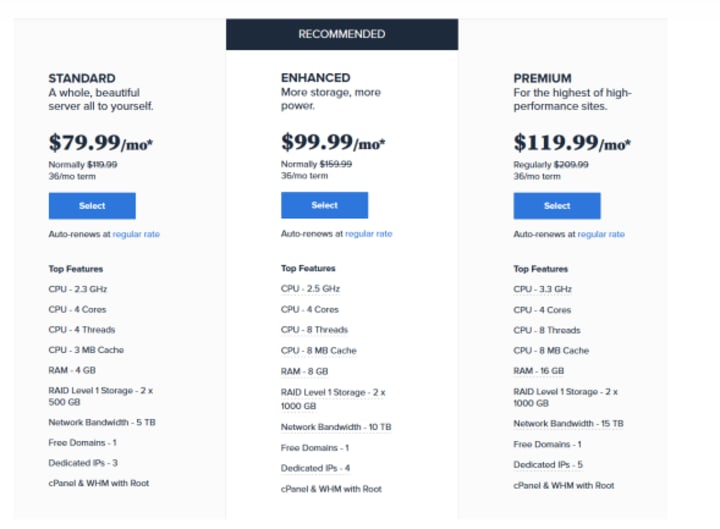Click the RECOMMENDED banner above Enhanced
Viewport: 720px width, 529px height.
click(x=342, y=34)
